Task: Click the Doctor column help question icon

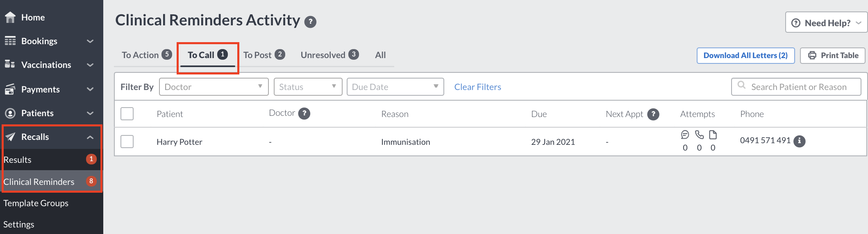Action: pyautogui.click(x=304, y=113)
